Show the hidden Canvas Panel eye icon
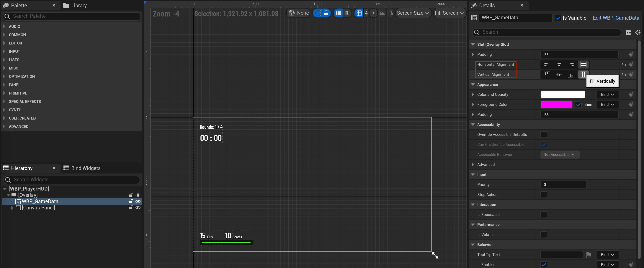The height and width of the screenshot is (268, 644). pyautogui.click(x=138, y=208)
